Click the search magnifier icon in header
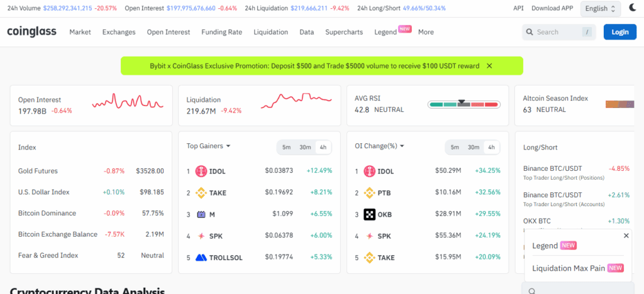This screenshot has width=644, height=294. 530,32
